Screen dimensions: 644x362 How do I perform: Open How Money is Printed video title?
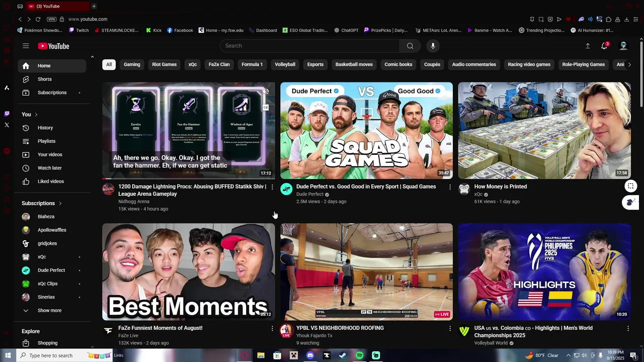(x=501, y=187)
